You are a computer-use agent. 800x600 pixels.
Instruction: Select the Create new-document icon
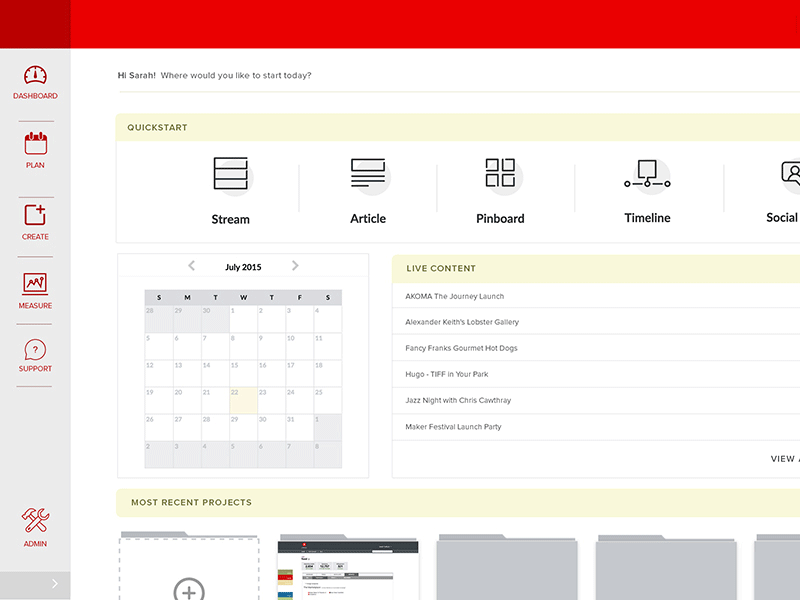tap(35, 215)
